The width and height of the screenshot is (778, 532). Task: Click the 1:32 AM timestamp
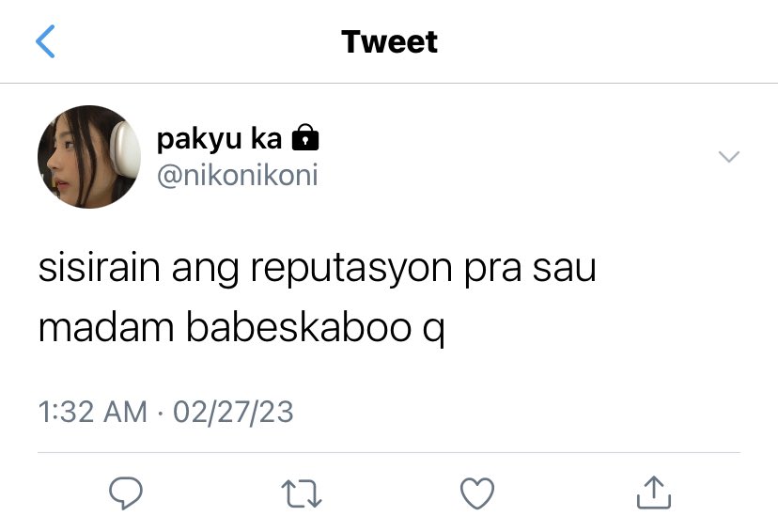pyautogui.click(x=93, y=412)
